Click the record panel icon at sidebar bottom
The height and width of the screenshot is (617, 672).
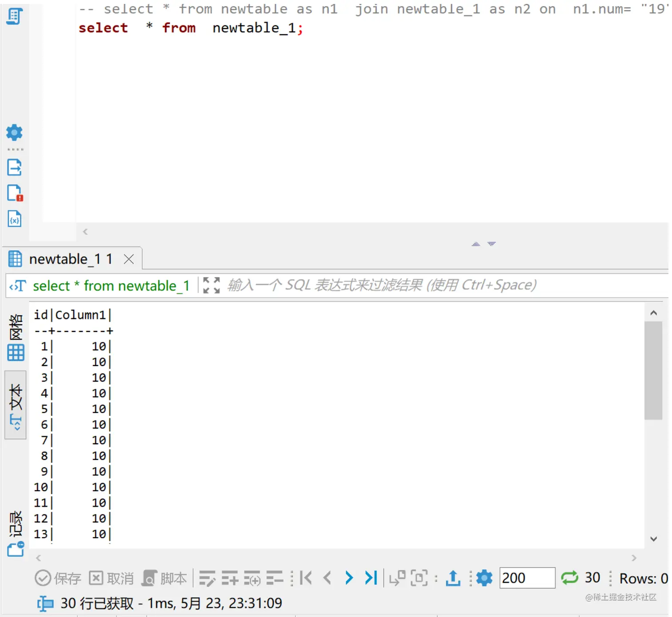pyautogui.click(x=16, y=549)
